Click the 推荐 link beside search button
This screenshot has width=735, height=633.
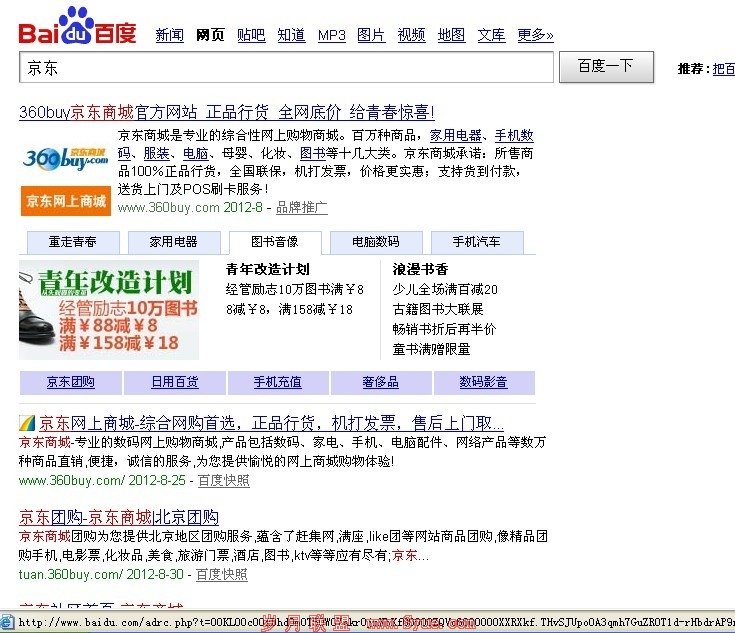[723, 69]
